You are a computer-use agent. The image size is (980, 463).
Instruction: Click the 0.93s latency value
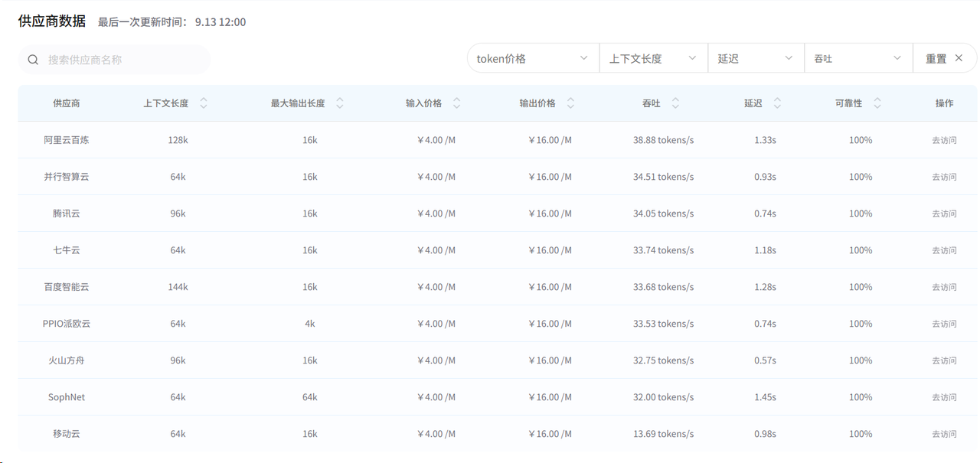[765, 177]
